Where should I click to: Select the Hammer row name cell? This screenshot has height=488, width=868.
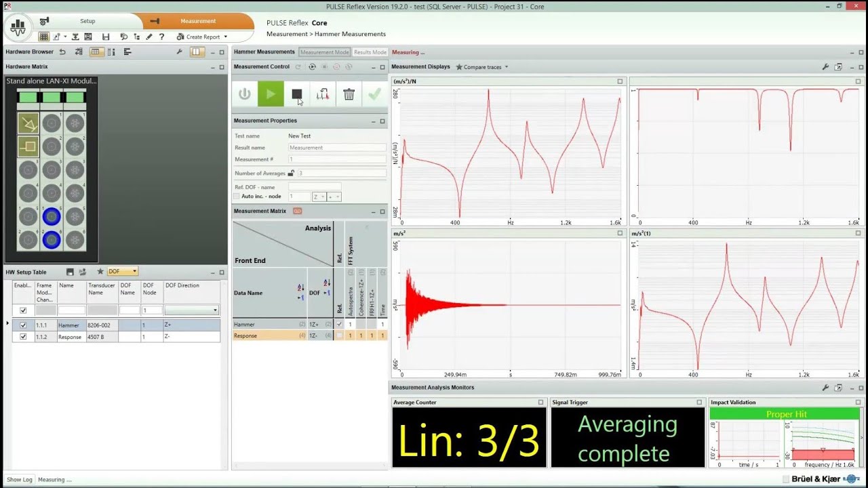pyautogui.click(x=71, y=325)
